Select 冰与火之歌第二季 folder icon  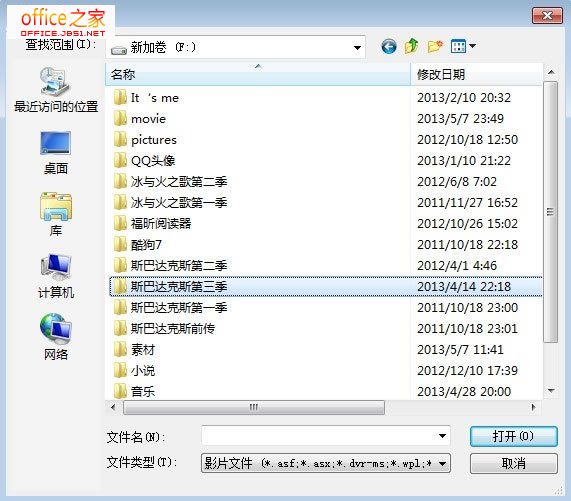click(x=120, y=181)
